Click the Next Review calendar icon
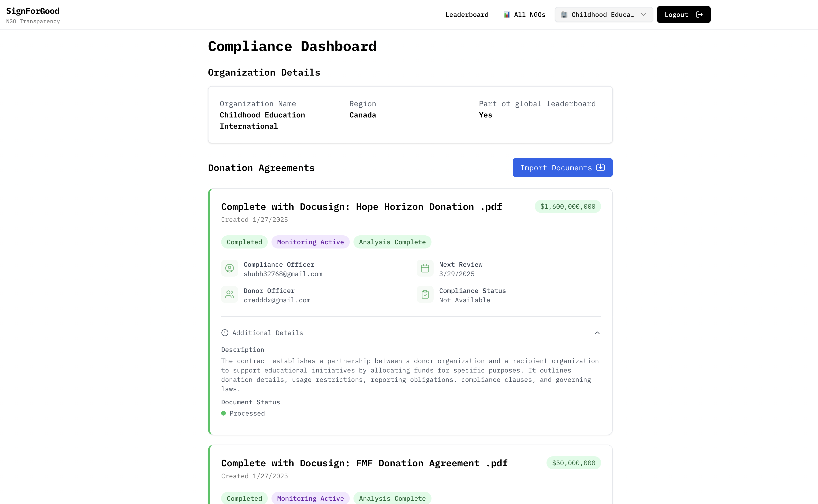The width and height of the screenshot is (818, 504). pos(425,268)
